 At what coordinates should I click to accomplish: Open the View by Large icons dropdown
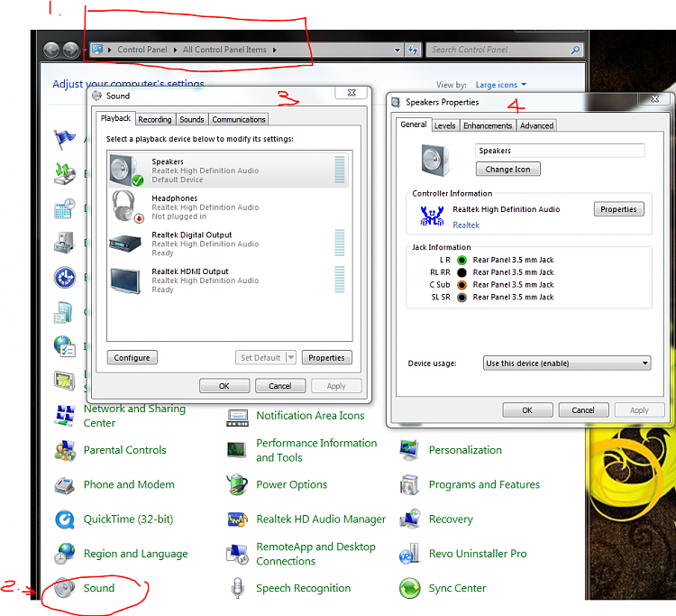coord(501,85)
